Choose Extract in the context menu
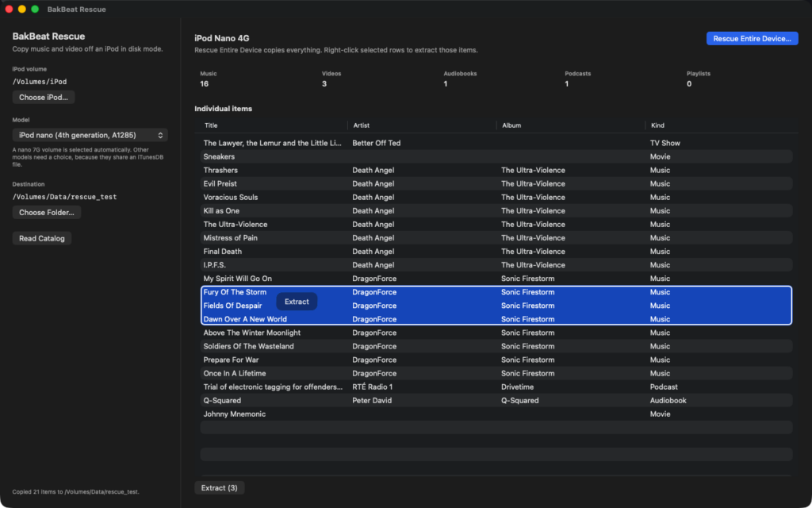Image resolution: width=812 pixels, height=508 pixels. click(297, 302)
